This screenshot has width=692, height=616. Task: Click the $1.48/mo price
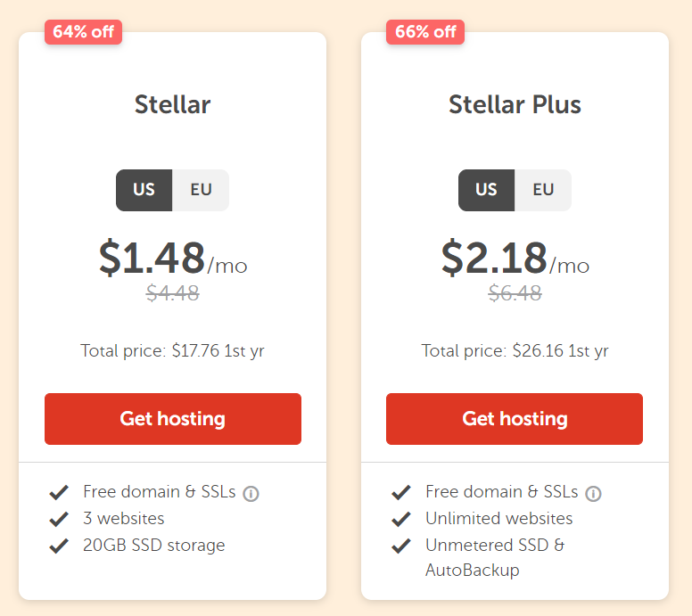[173, 258]
